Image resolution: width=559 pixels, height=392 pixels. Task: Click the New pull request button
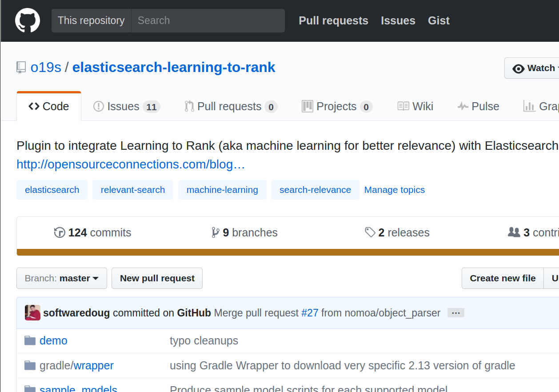tap(157, 278)
